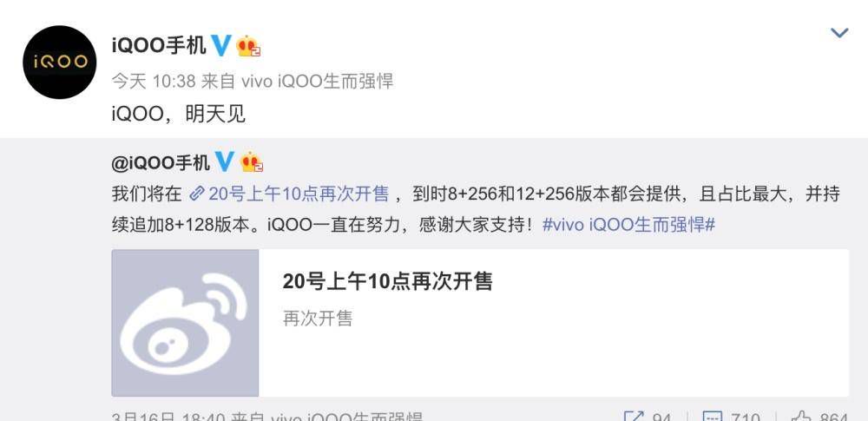Viewport: 868px width, 421px height.
Task: Click the post text iQOO，明天见
Action: click(x=178, y=115)
